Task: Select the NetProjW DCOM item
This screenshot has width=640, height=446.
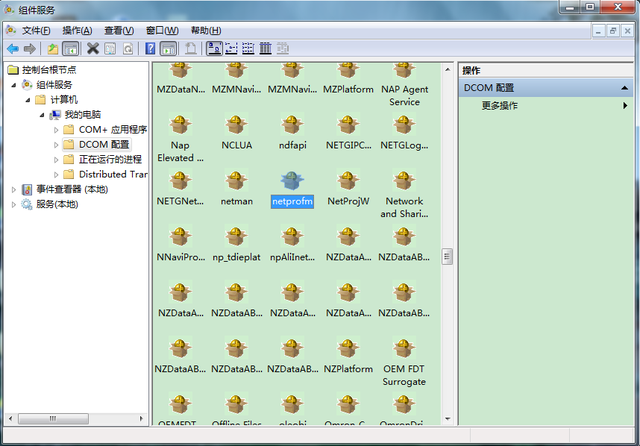Action: tap(348, 190)
